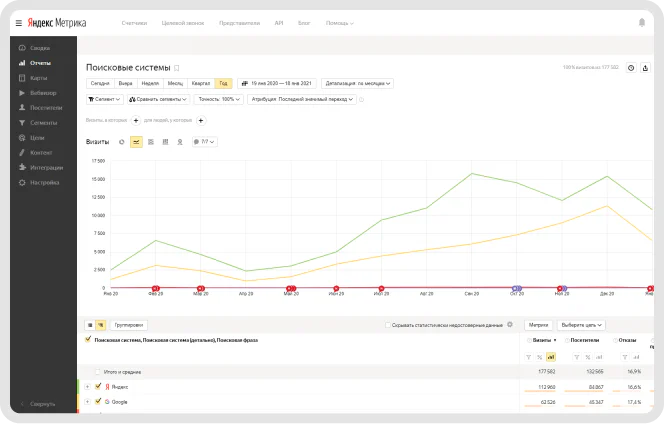
Task: Select the line chart view icon
Action: point(136,142)
